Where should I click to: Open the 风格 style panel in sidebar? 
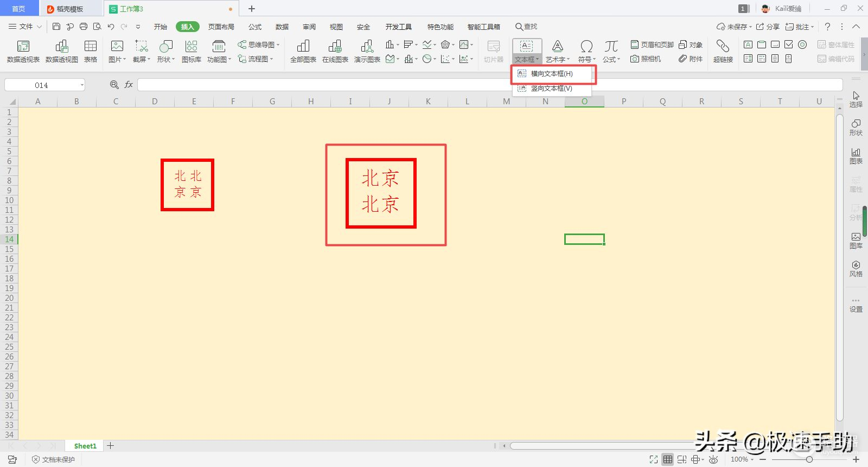[x=856, y=268]
